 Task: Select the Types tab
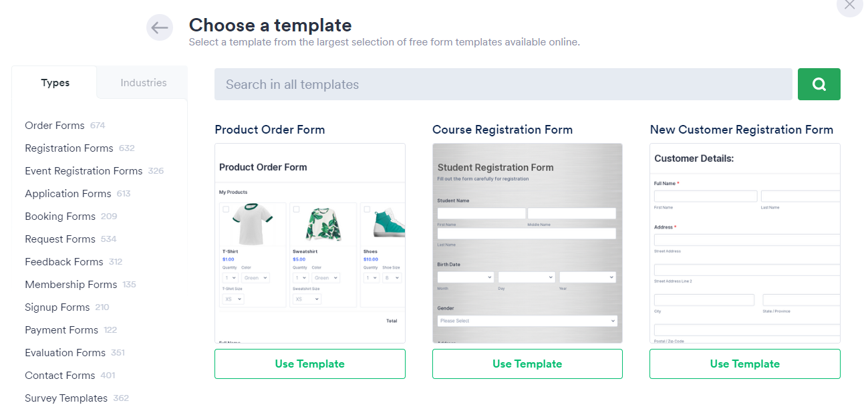click(x=55, y=83)
